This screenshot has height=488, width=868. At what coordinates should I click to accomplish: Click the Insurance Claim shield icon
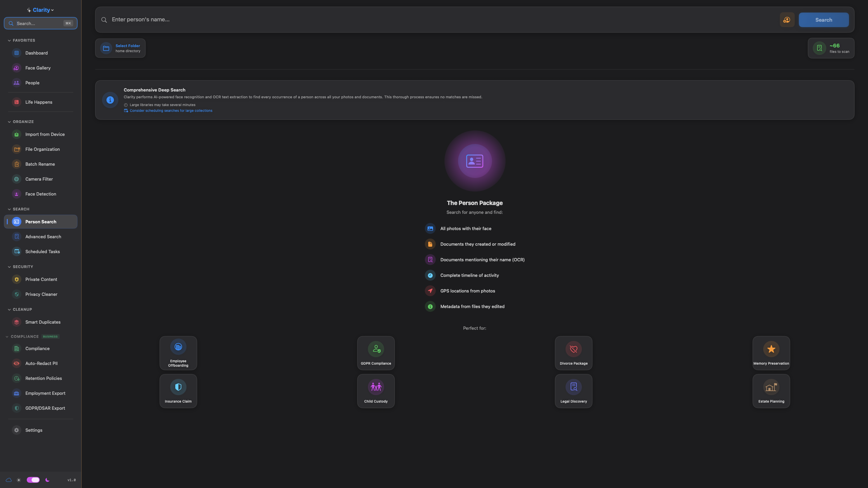(178, 387)
